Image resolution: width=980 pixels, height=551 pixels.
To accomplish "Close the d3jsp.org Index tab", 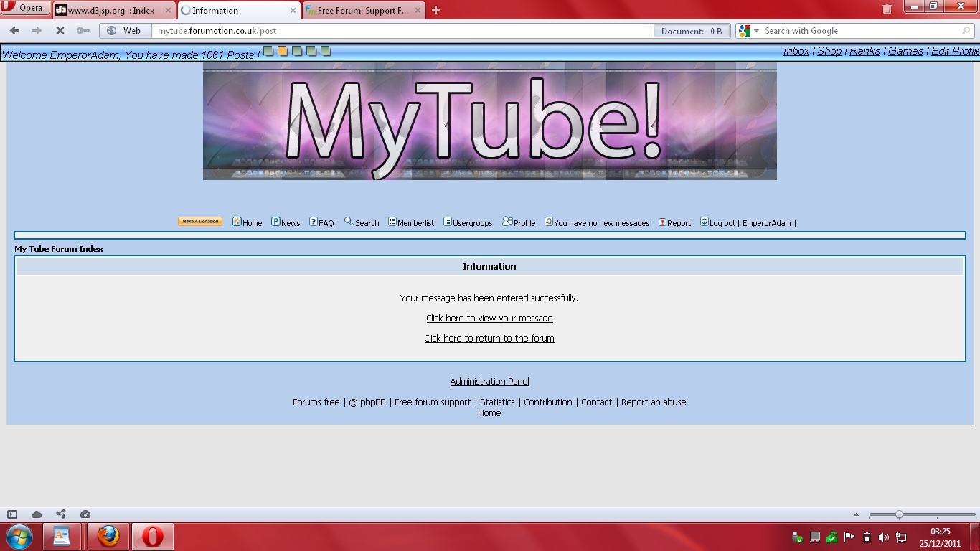I will click(169, 11).
